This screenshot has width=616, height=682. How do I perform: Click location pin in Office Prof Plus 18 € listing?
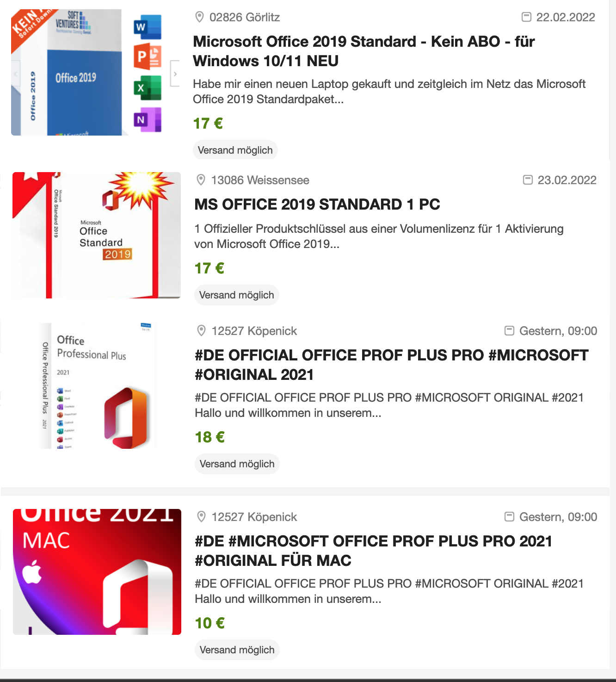201,331
